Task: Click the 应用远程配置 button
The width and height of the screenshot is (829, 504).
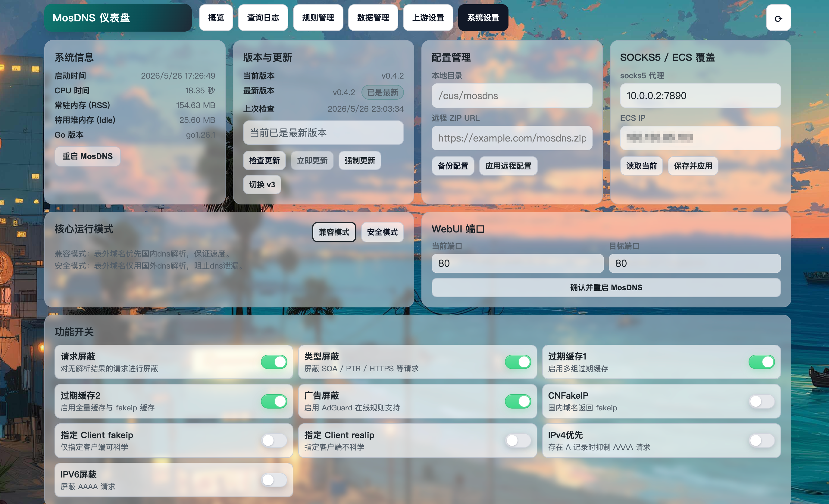Action: (x=508, y=166)
